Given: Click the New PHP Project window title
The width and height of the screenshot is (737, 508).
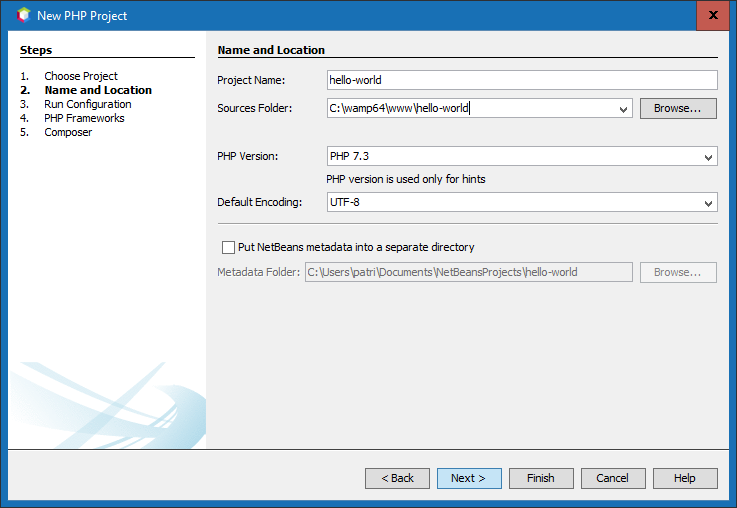Looking at the screenshot, I should click(82, 16).
